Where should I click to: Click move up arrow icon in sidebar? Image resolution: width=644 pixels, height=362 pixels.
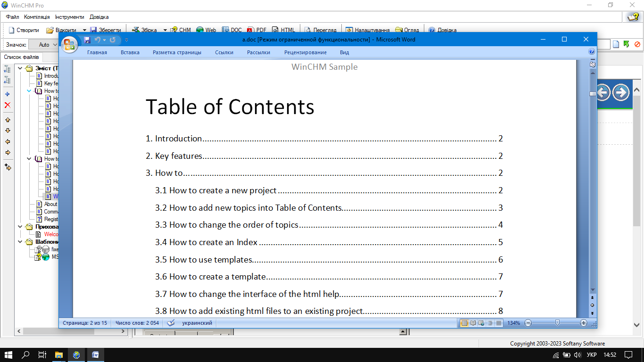[x=8, y=120]
